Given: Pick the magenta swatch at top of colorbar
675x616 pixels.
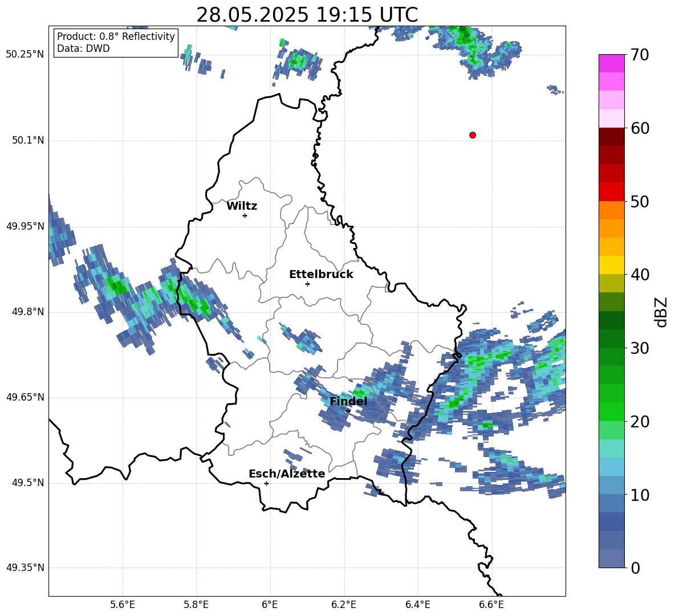Looking at the screenshot, I should tap(611, 63).
